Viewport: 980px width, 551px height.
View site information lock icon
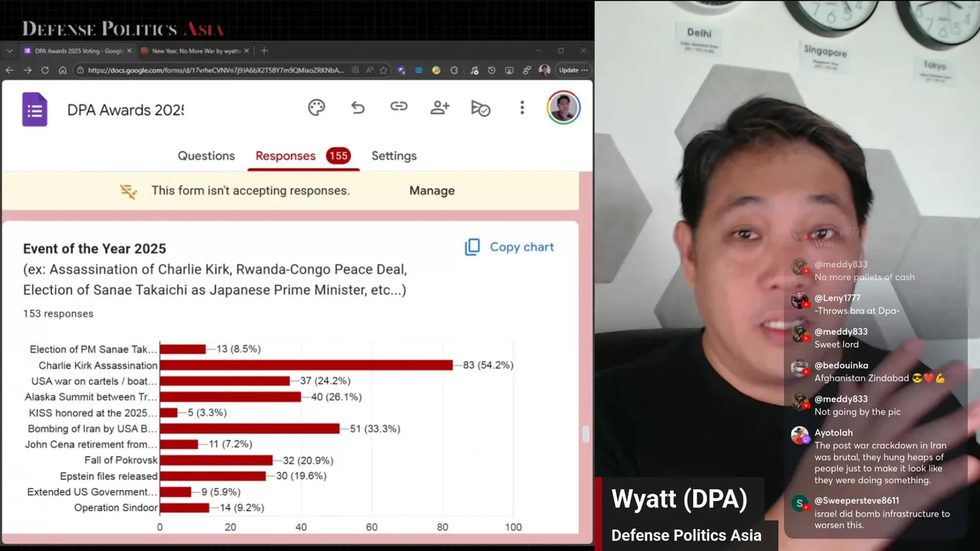click(x=80, y=70)
